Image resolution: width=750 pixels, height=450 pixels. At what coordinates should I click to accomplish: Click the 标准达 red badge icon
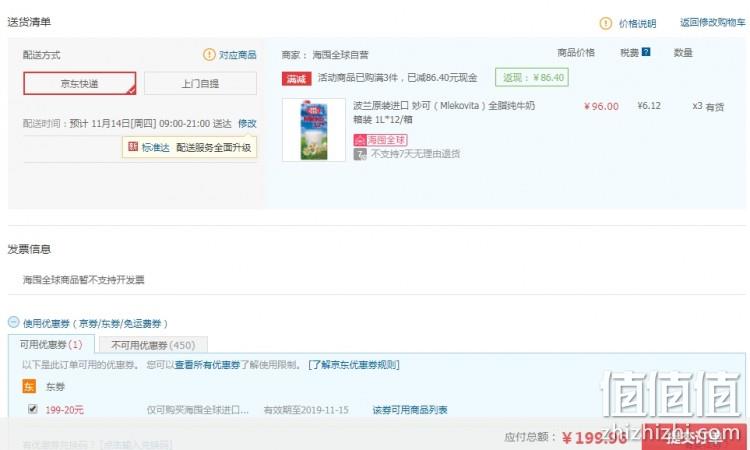[133, 147]
